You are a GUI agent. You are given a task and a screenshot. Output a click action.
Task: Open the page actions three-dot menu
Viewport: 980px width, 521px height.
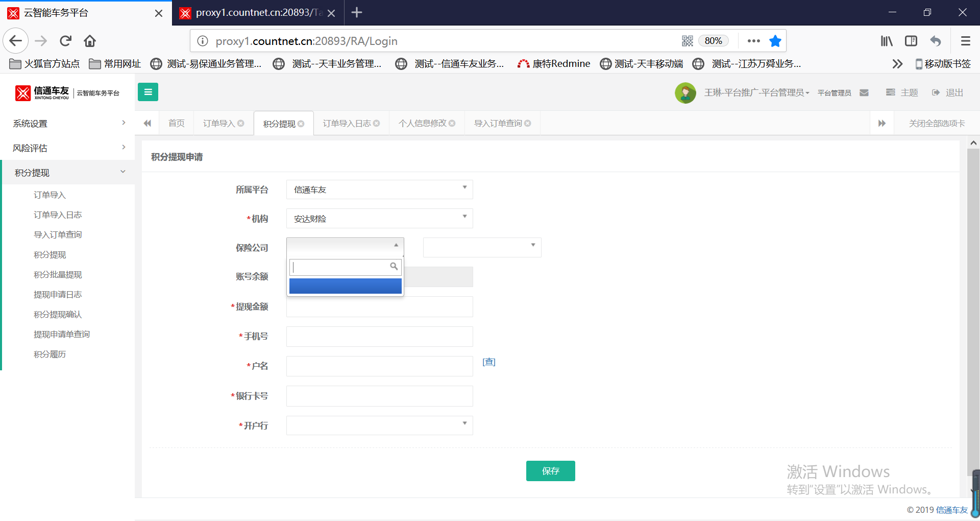tap(753, 41)
